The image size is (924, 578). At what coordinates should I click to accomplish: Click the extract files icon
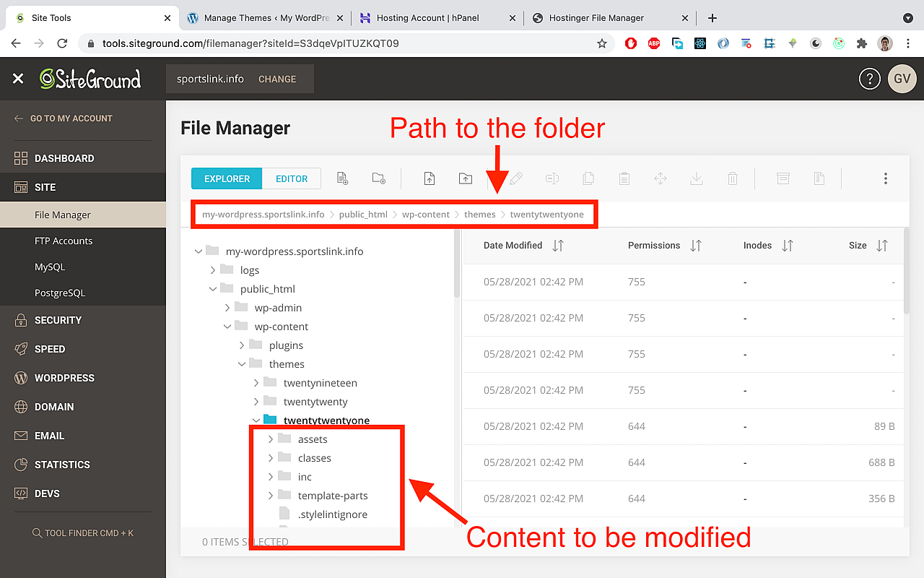(x=819, y=178)
